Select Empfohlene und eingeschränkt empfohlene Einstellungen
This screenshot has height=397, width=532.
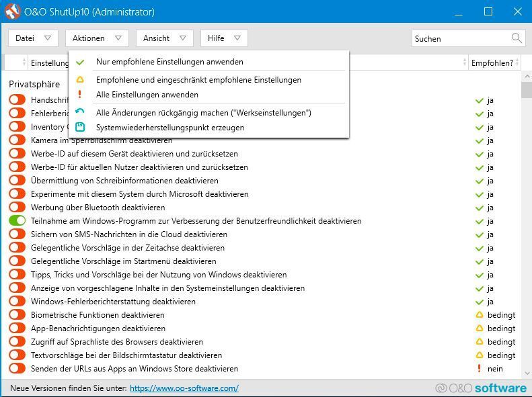tap(208, 80)
